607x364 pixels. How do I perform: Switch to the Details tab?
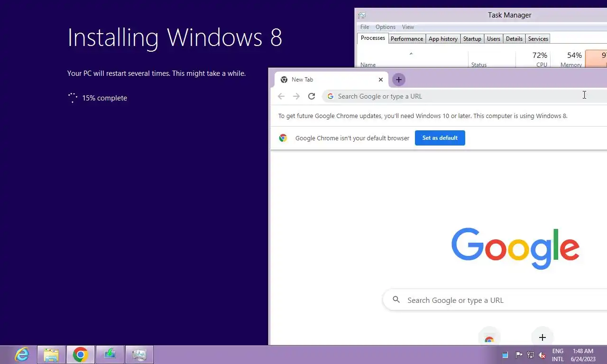pos(514,39)
